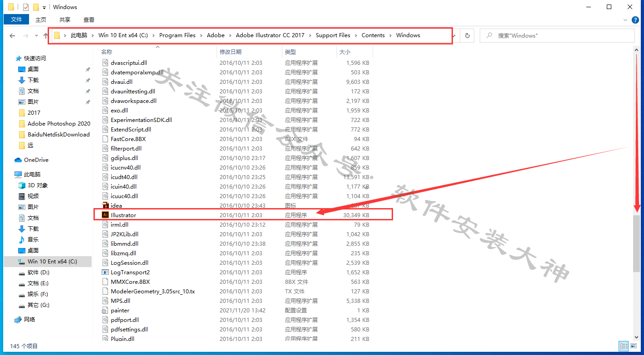Select ModelerGeometry_3.05src_10.tx file icon
This screenshot has width=644, height=355.
tap(105, 291)
